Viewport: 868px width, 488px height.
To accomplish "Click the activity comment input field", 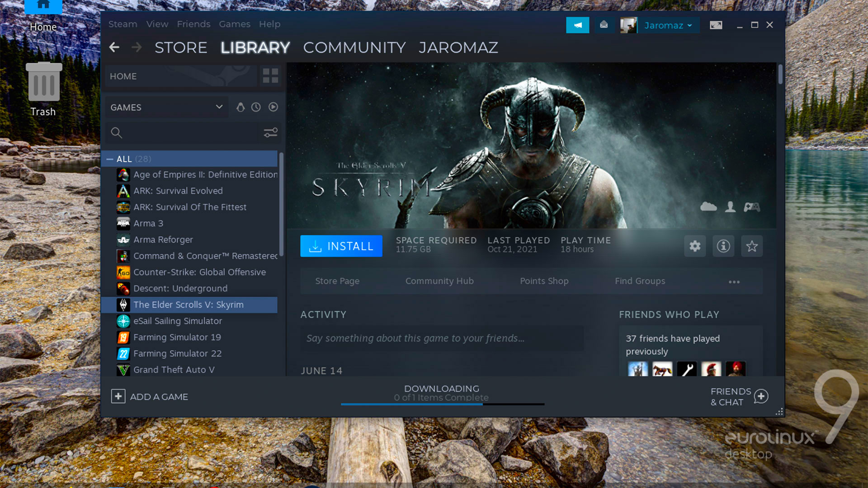I will [442, 338].
